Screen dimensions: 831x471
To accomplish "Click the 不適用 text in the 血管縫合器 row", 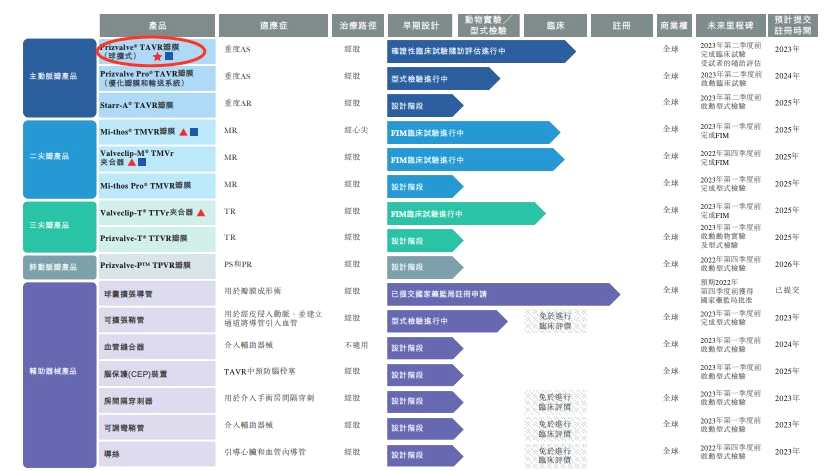I will [356, 345].
